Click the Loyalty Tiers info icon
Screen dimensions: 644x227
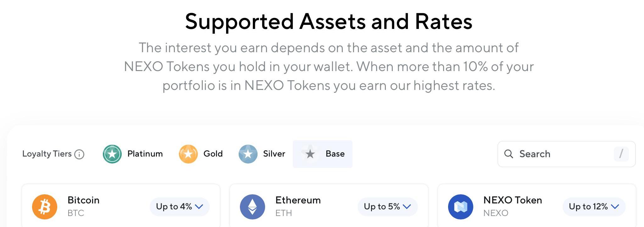point(79,154)
